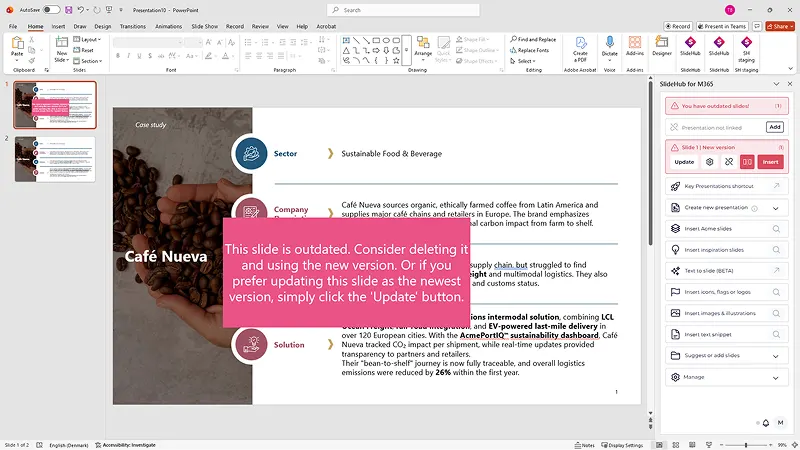Toggle Normal view button in status bar
This screenshot has width=800, height=450.
tap(659, 445)
